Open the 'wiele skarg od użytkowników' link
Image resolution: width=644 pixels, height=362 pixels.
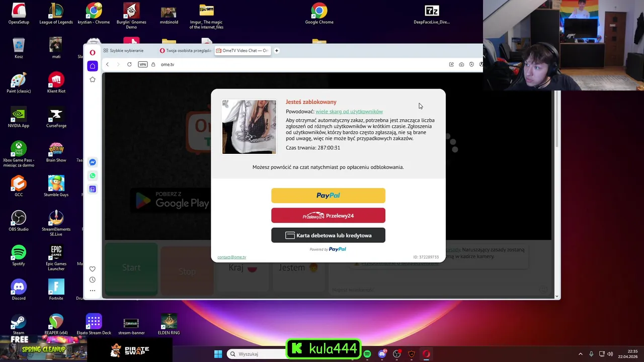(349, 112)
